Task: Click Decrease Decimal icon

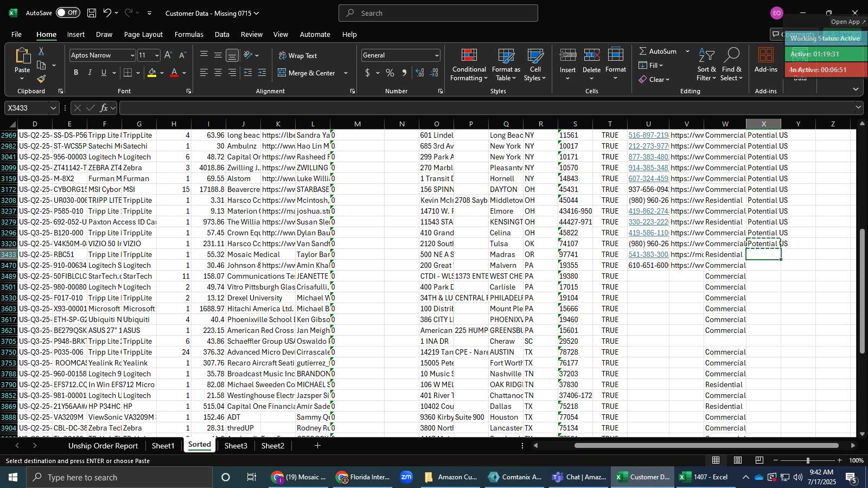Action: tap(434, 73)
